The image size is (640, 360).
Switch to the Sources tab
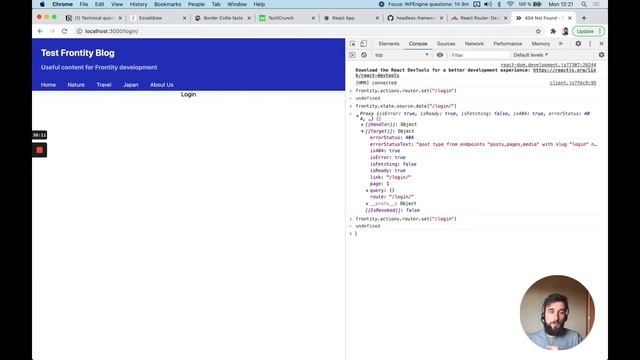(446, 44)
